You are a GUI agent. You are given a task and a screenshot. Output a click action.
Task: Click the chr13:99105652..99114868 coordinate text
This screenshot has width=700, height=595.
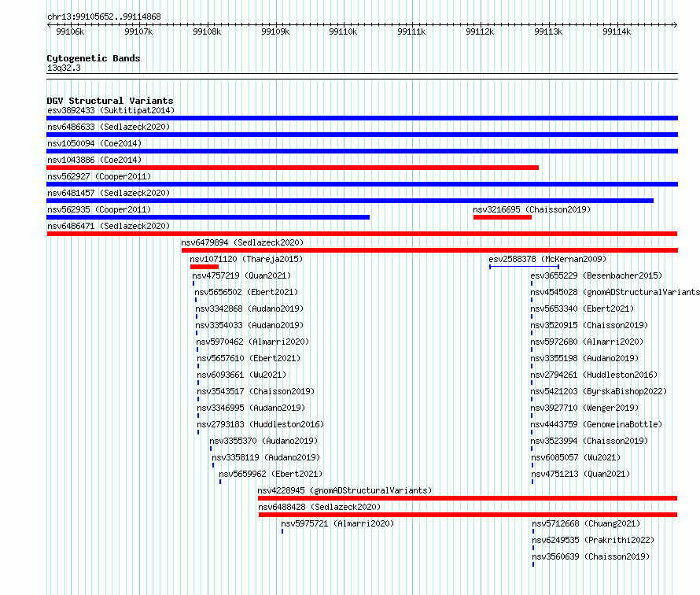[104, 17]
